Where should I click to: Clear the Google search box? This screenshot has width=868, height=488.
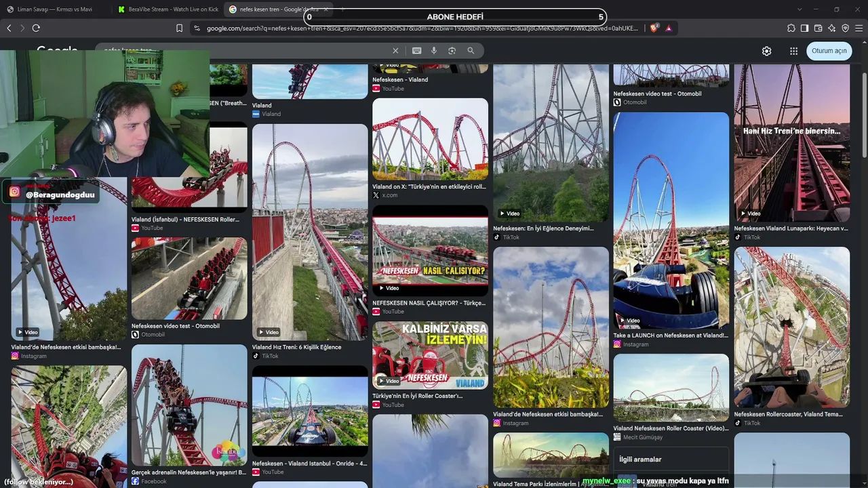pyautogui.click(x=395, y=51)
